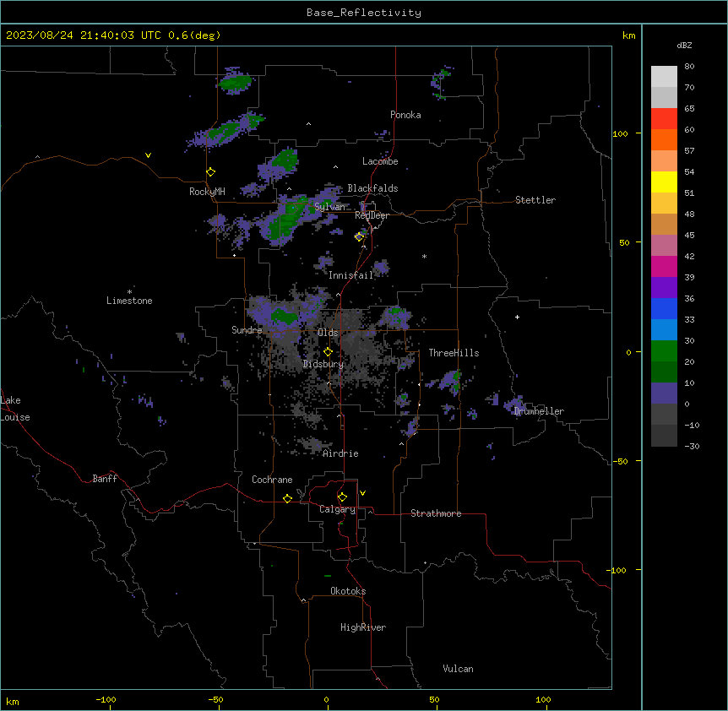
Task: Click the white plus marker north of Drumheller
Action: 517,317
